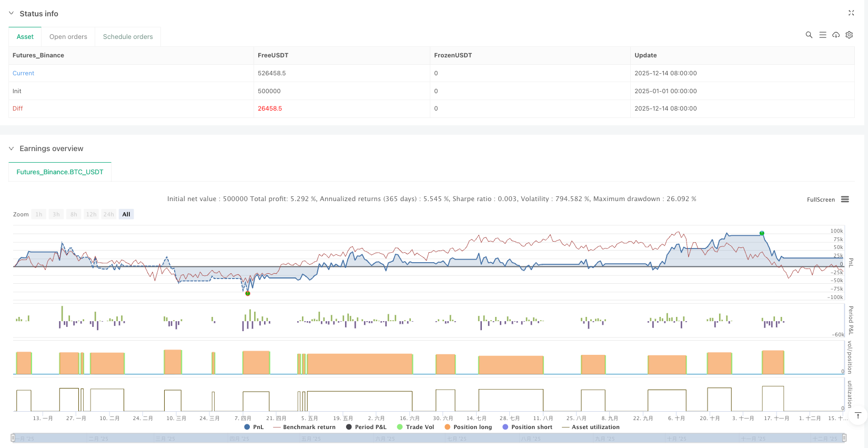868x448 pixels.
Task: Click the collapse panel icon at top right
Action: 851,13
